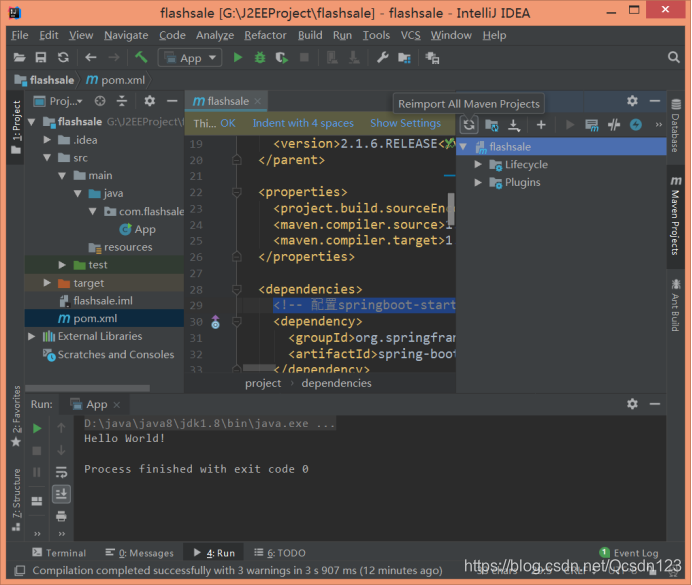692x585 pixels.
Task: Open Event Log in the status bar
Action: coord(629,553)
